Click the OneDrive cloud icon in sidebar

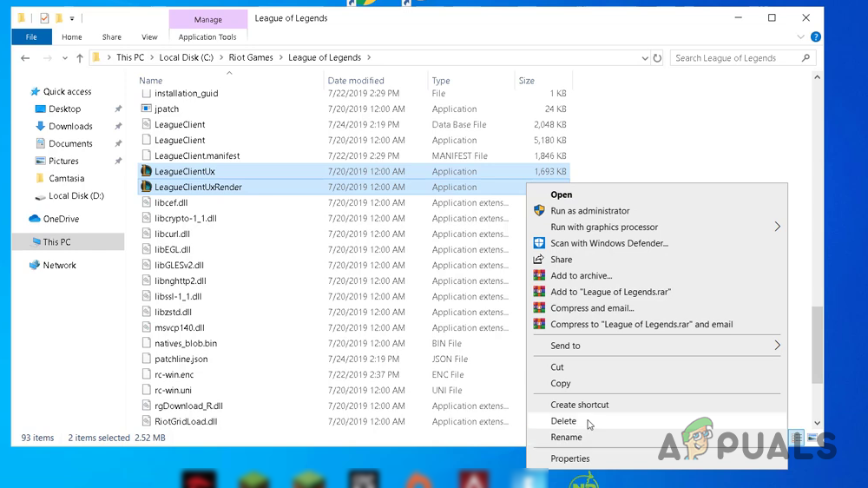(x=35, y=220)
